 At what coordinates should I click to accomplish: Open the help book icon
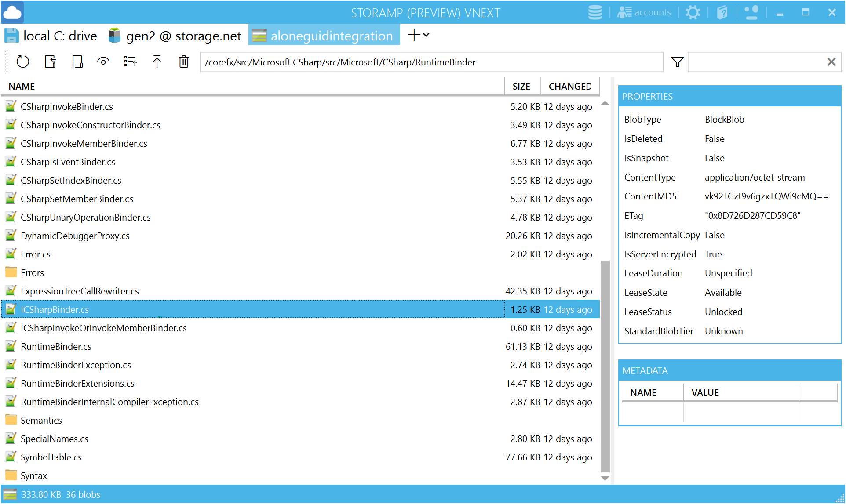pyautogui.click(x=722, y=12)
